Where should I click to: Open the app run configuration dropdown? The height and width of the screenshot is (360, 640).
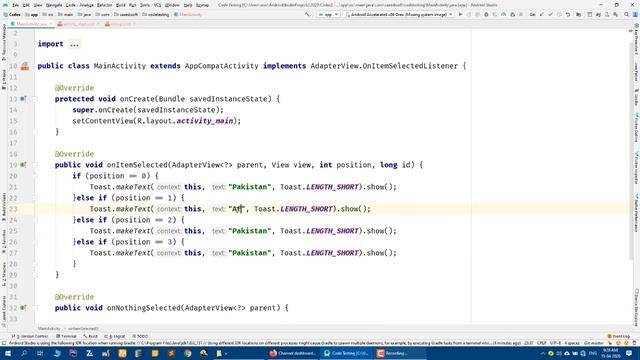(x=329, y=14)
